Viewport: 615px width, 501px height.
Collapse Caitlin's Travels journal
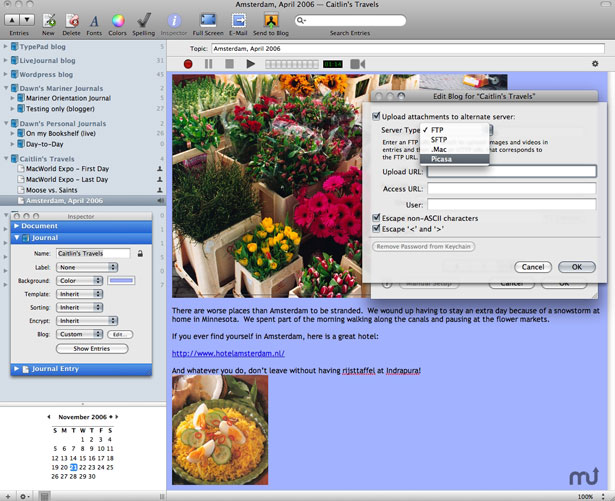pos(6,159)
